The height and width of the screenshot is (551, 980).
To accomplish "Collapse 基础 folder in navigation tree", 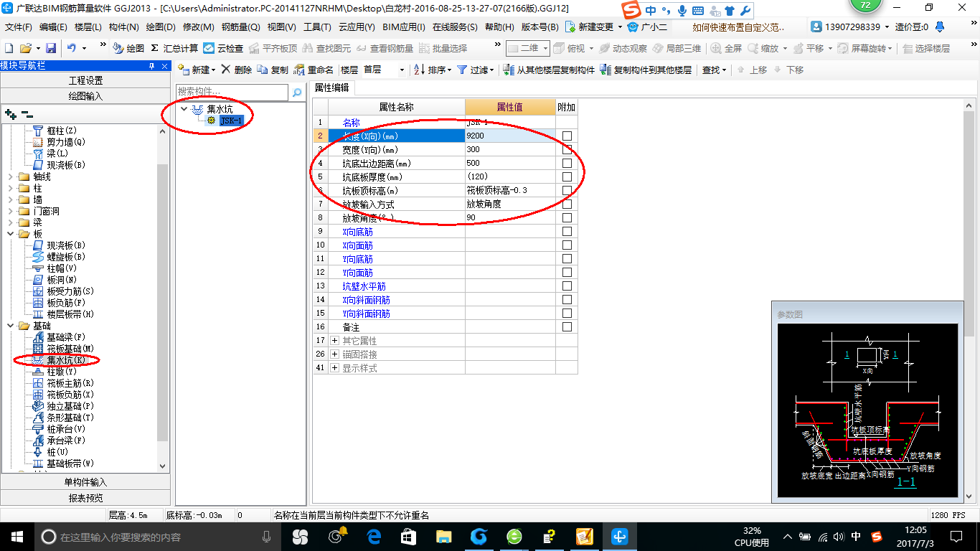I will [11, 326].
